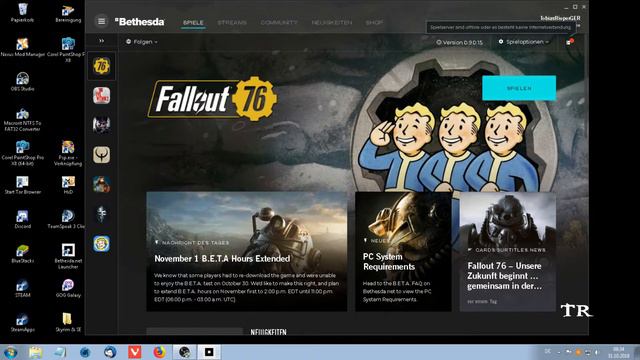
Task: Open Thunderbird from the taskbar
Action: pos(110,352)
